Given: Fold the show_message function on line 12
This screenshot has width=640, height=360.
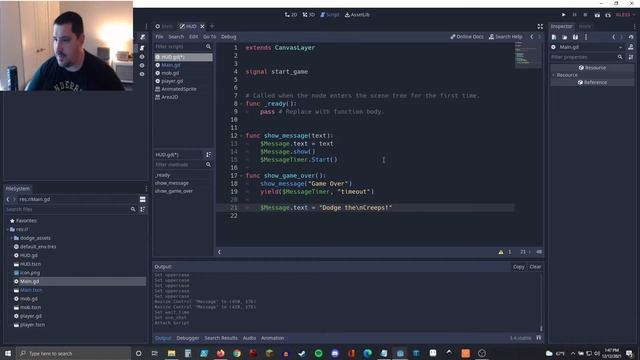Looking at the screenshot, I should pyautogui.click(x=241, y=136).
